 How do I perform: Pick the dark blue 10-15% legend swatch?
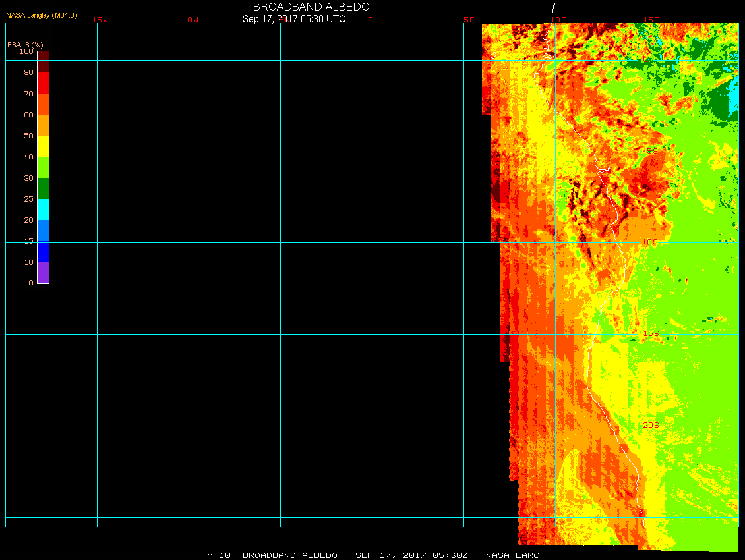(x=43, y=252)
